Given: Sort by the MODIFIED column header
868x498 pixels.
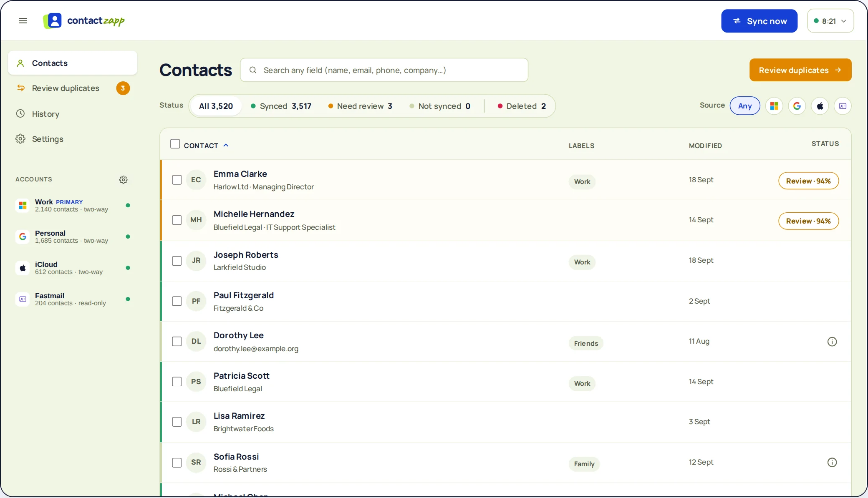Looking at the screenshot, I should point(705,146).
